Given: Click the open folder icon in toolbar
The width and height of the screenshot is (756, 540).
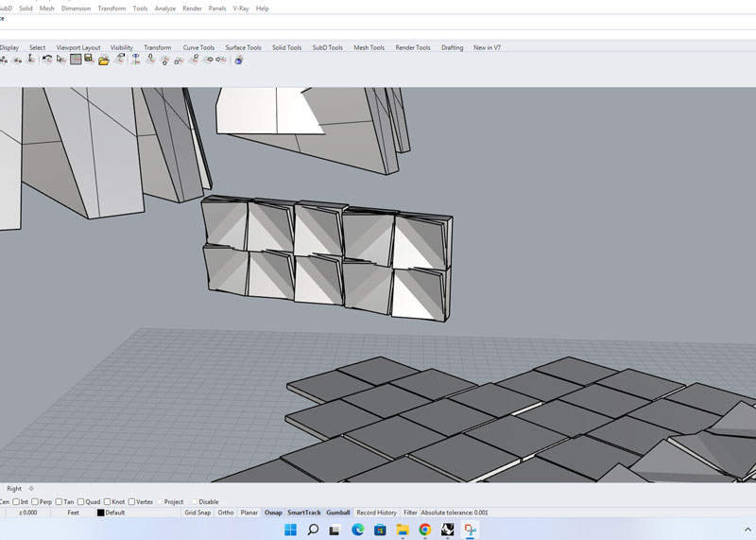Looking at the screenshot, I should 104,60.
